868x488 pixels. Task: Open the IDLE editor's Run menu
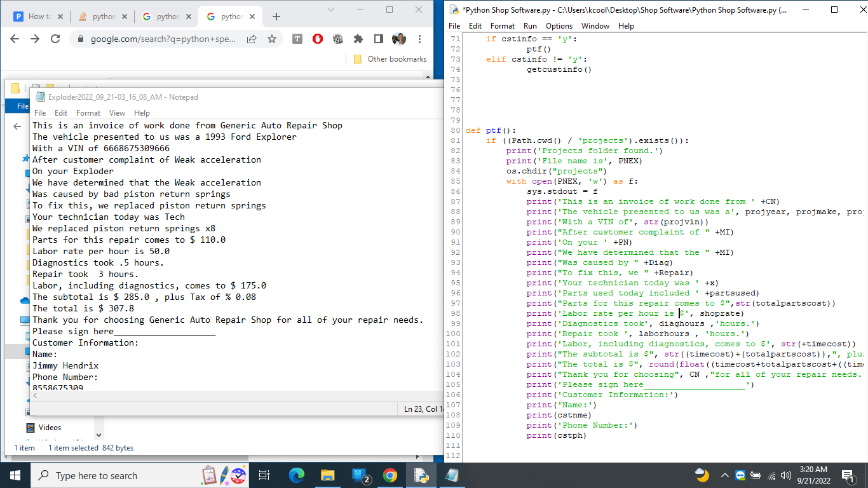pos(531,26)
